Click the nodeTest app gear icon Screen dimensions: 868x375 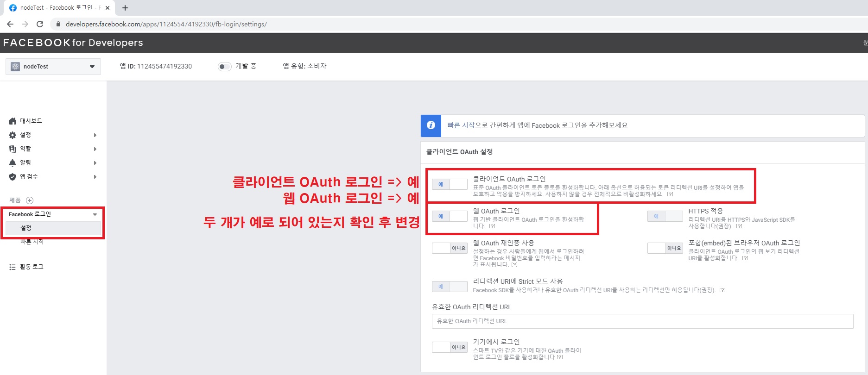click(15, 67)
